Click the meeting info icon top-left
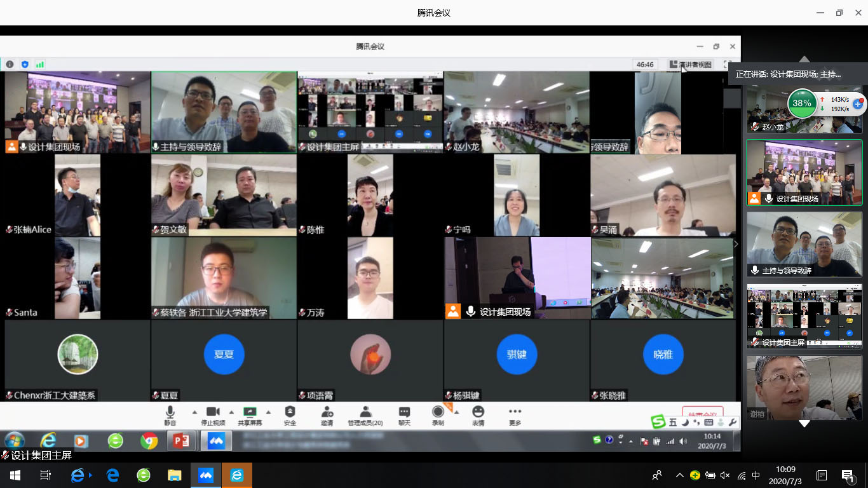This screenshot has height=488, width=868. (x=10, y=64)
